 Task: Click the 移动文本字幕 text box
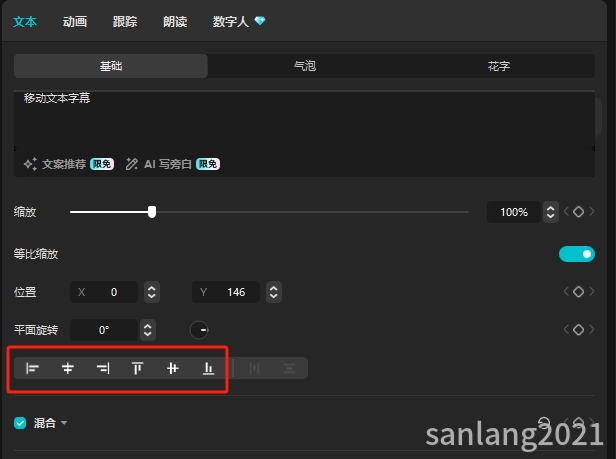pos(304,119)
